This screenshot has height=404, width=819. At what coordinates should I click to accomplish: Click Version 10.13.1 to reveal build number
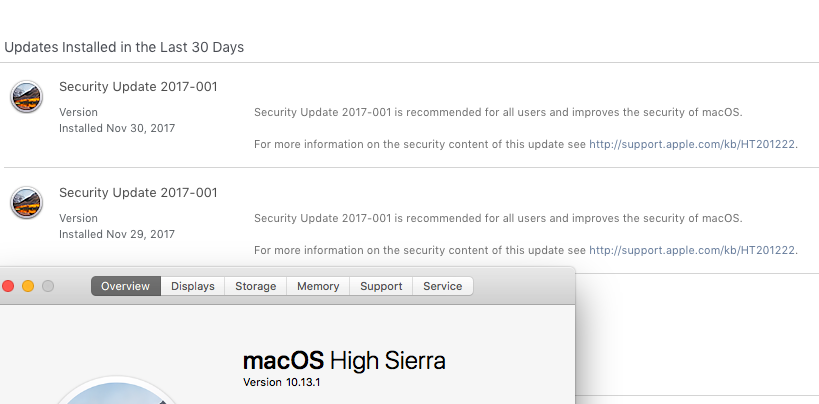point(282,382)
